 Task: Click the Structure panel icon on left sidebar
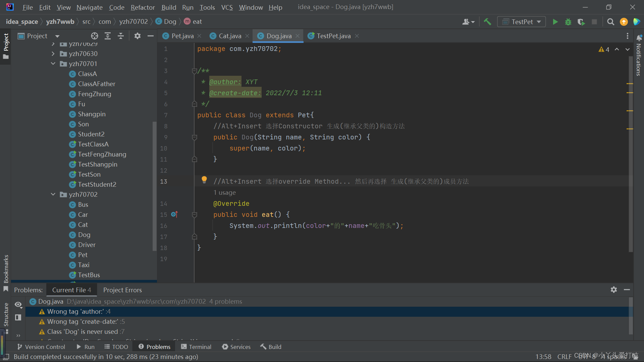6,317
